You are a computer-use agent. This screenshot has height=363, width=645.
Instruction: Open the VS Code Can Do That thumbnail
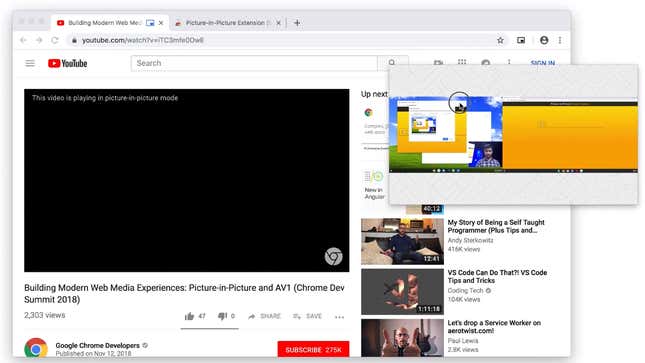[x=402, y=292]
